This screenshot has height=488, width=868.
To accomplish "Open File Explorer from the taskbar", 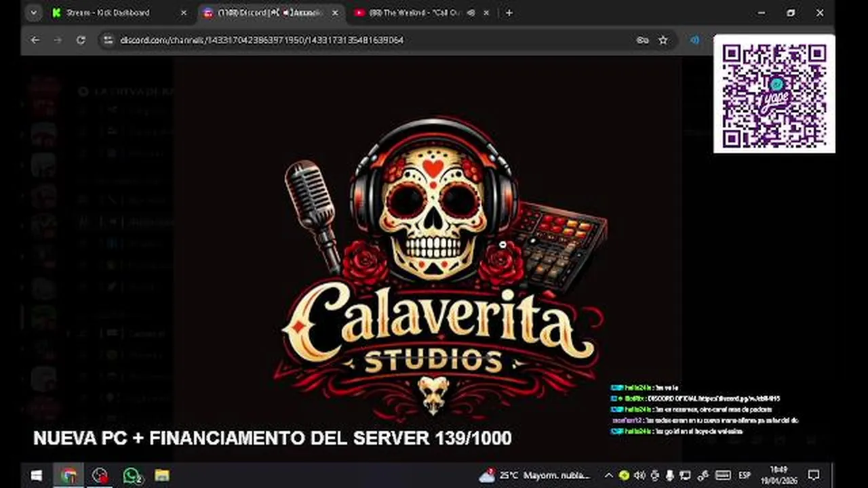I will pyautogui.click(x=162, y=475).
